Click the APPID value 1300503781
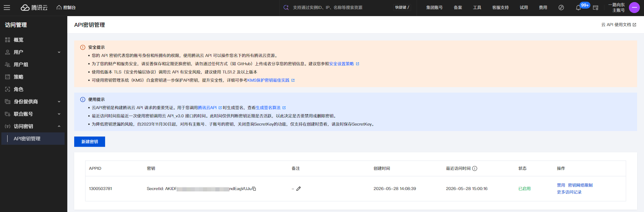 [x=100, y=189]
